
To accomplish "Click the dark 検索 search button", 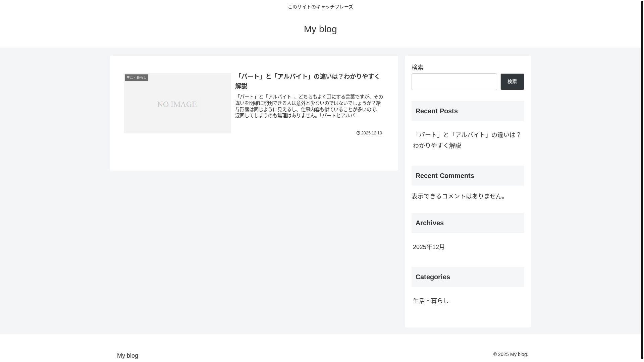I will pos(512,82).
